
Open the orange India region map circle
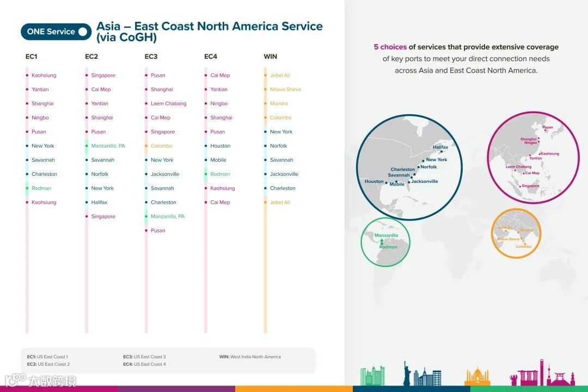[x=516, y=234]
